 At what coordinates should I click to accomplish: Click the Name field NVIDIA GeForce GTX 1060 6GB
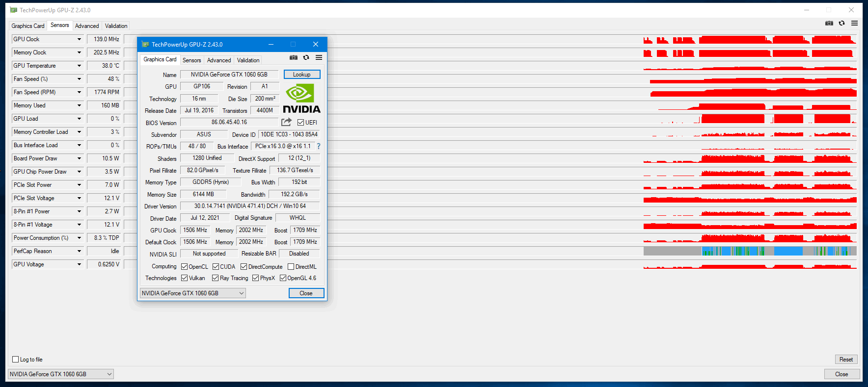(x=229, y=75)
